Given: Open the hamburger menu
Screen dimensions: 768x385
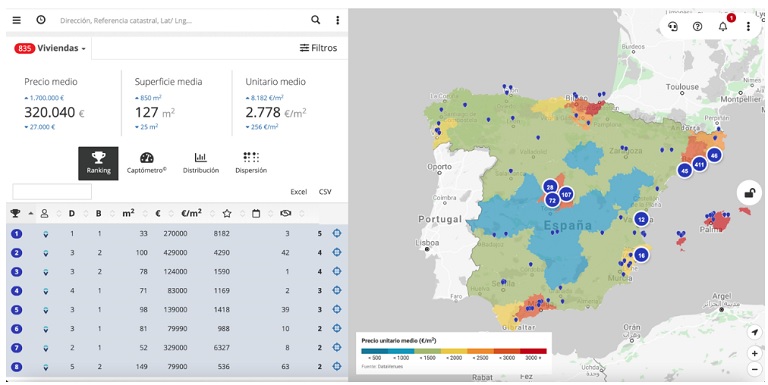Looking at the screenshot, I should tap(17, 20).
